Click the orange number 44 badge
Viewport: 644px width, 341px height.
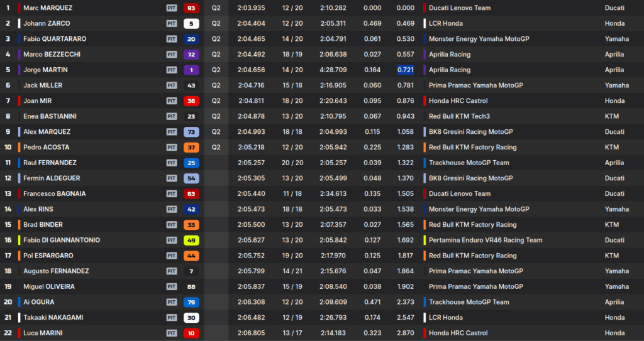(191, 256)
